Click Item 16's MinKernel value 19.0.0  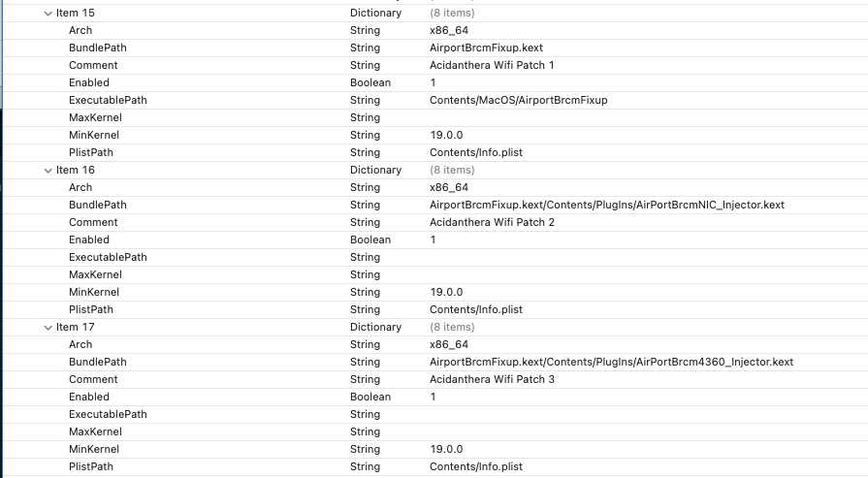coord(446,293)
